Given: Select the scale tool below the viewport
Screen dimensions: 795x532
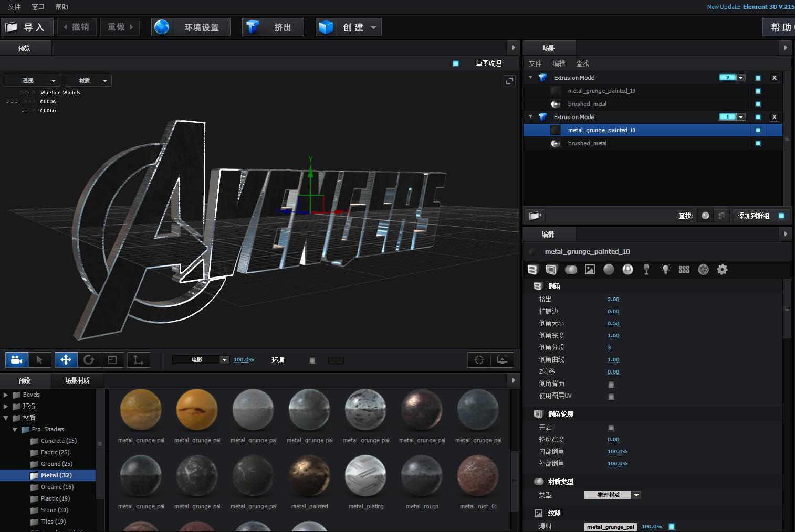Looking at the screenshot, I should tap(112, 360).
